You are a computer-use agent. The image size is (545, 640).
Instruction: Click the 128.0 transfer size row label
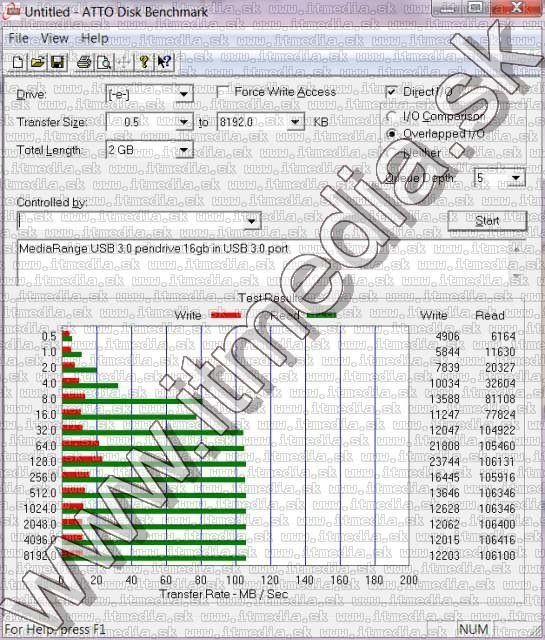pos(43,462)
